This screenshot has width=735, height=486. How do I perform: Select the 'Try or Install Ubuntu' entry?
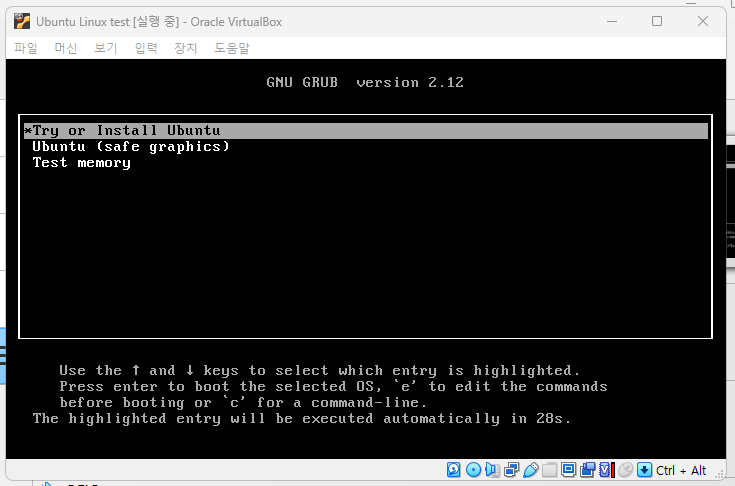[366, 131]
